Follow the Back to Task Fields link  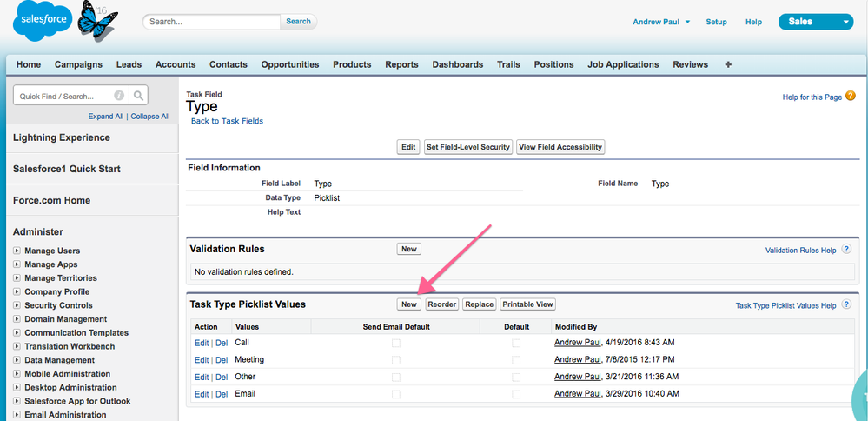pyautogui.click(x=227, y=121)
